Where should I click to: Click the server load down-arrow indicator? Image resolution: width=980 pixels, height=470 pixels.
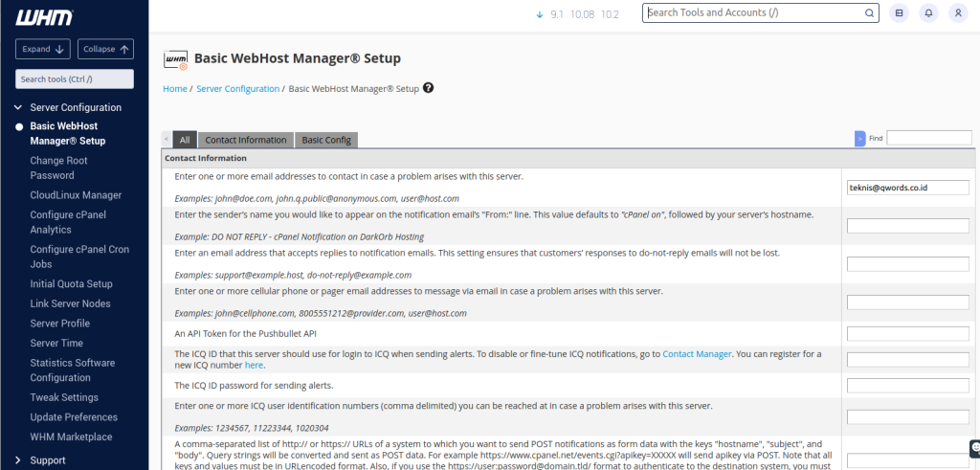coord(540,14)
